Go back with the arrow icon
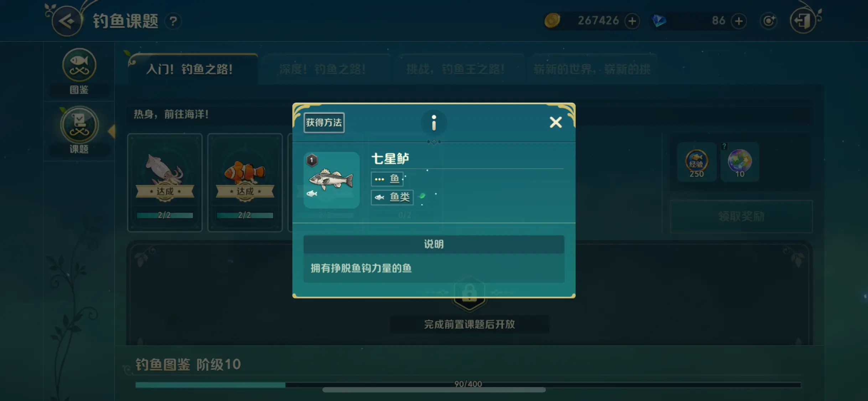 (67, 21)
